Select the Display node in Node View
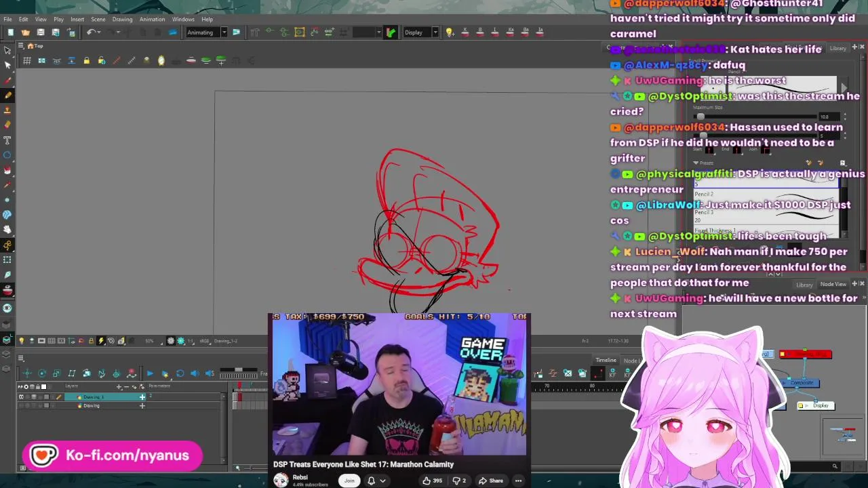This screenshot has height=488, width=868. (x=816, y=405)
